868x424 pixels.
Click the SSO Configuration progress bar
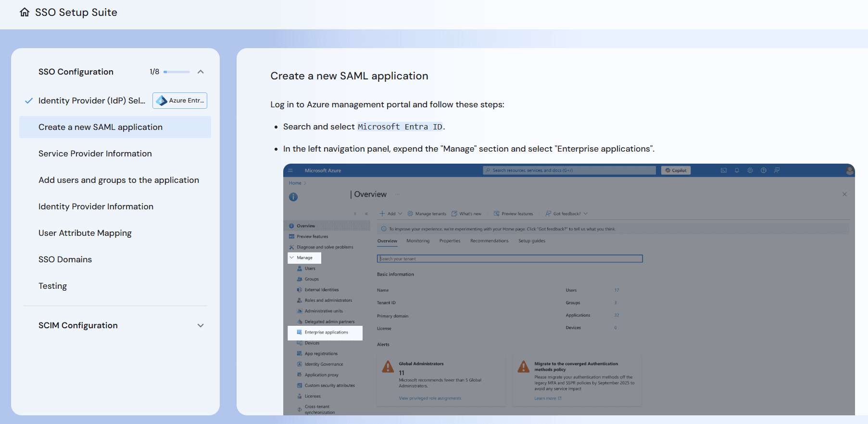(176, 72)
